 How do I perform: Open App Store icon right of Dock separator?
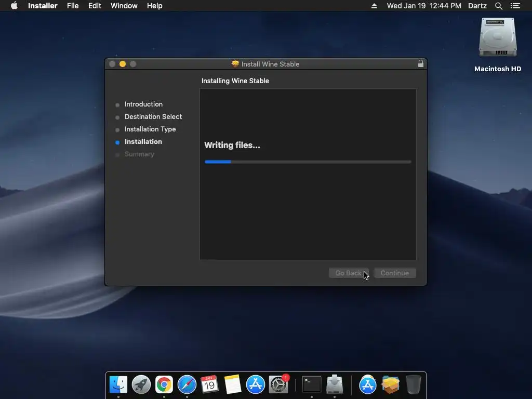(x=368, y=385)
